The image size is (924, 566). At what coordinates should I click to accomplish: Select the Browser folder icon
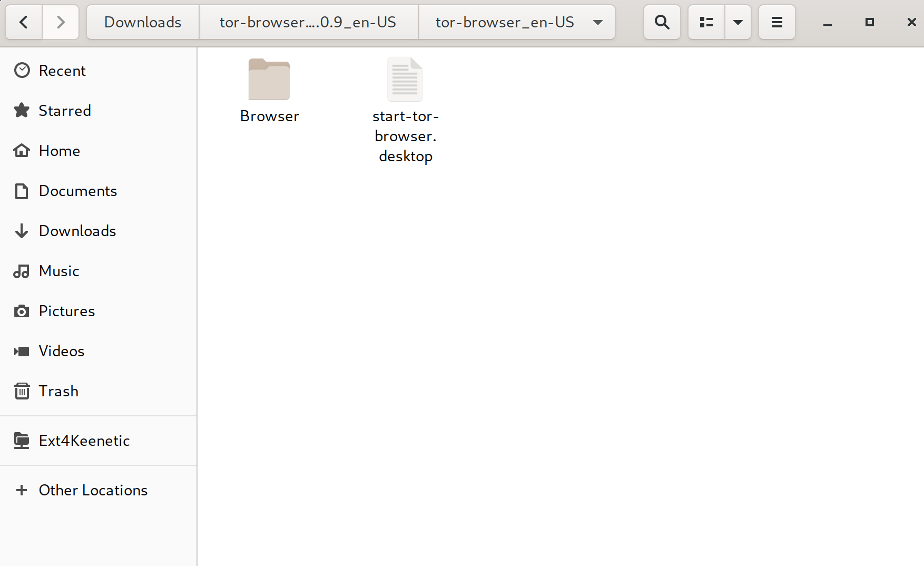click(269, 79)
